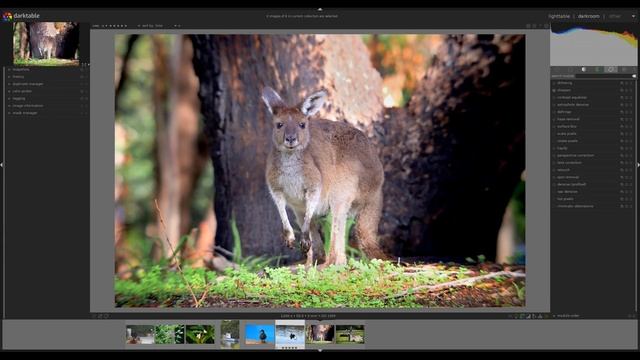Turn on the astrophoto denoise module
The width and height of the screenshot is (640, 360).
click(554, 105)
